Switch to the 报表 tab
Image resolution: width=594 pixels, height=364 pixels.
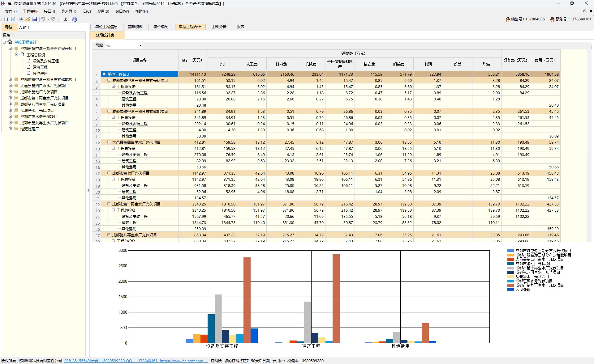[x=241, y=27]
